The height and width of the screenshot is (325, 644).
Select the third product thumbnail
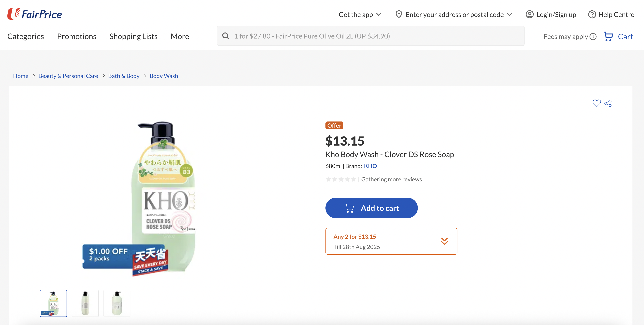tap(117, 303)
